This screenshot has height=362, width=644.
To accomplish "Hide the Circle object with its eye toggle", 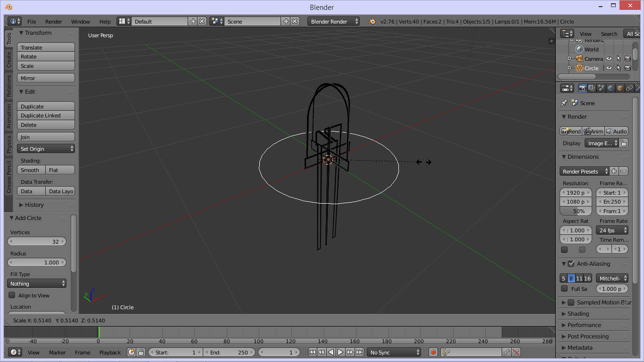I will [609, 68].
